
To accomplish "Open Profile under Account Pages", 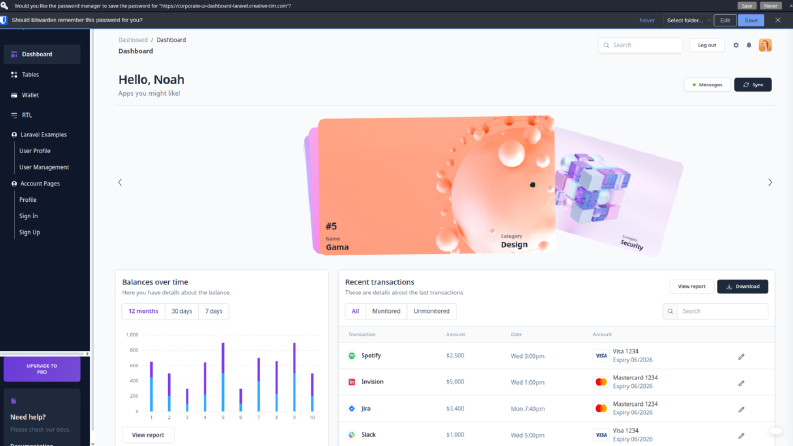I will pos(28,200).
